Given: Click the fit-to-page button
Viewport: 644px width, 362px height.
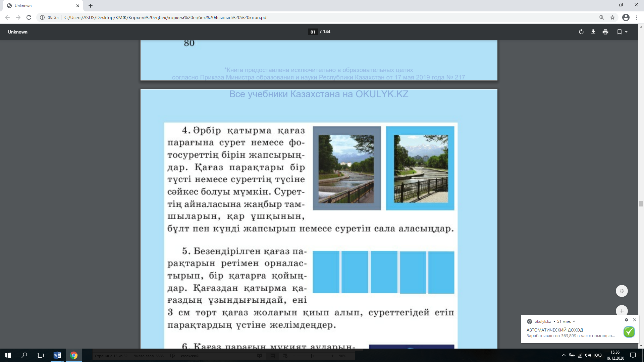Looking at the screenshot, I should (x=622, y=291).
